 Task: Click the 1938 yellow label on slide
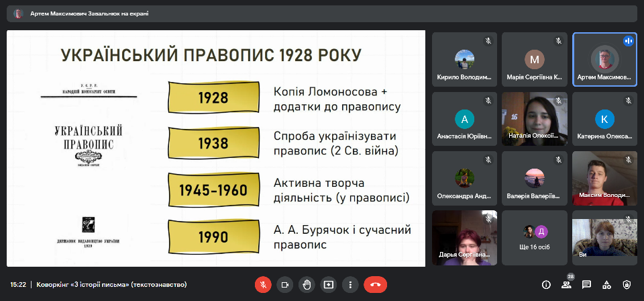[x=213, y=143]
